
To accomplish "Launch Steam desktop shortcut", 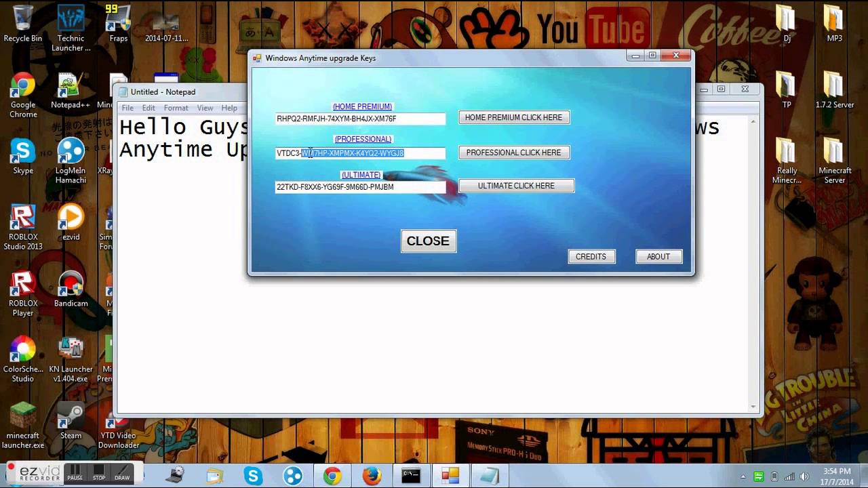I will (71, 421).
